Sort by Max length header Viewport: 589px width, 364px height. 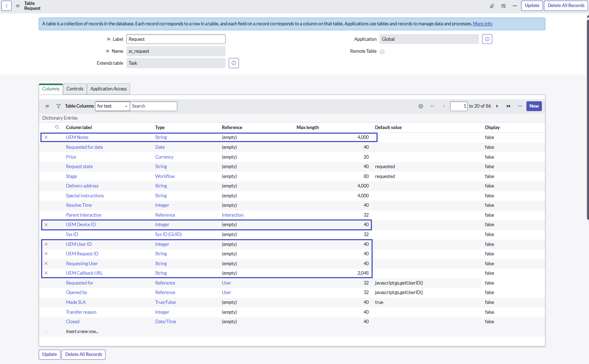pos(308,128)
